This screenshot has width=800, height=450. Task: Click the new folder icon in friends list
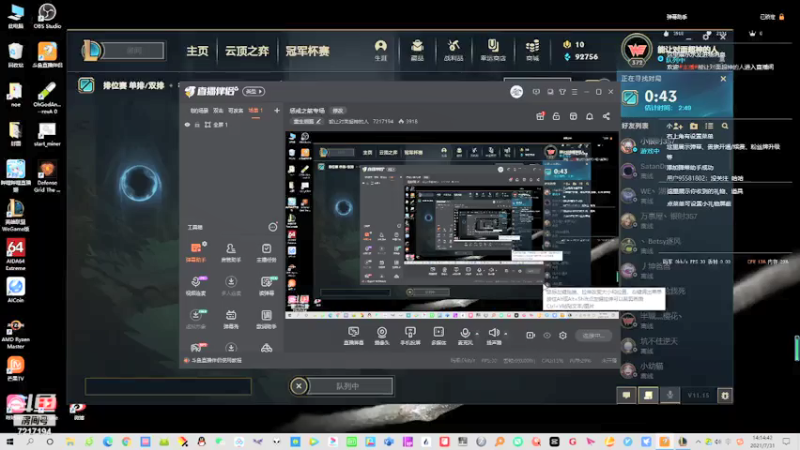tap(693, 126)
